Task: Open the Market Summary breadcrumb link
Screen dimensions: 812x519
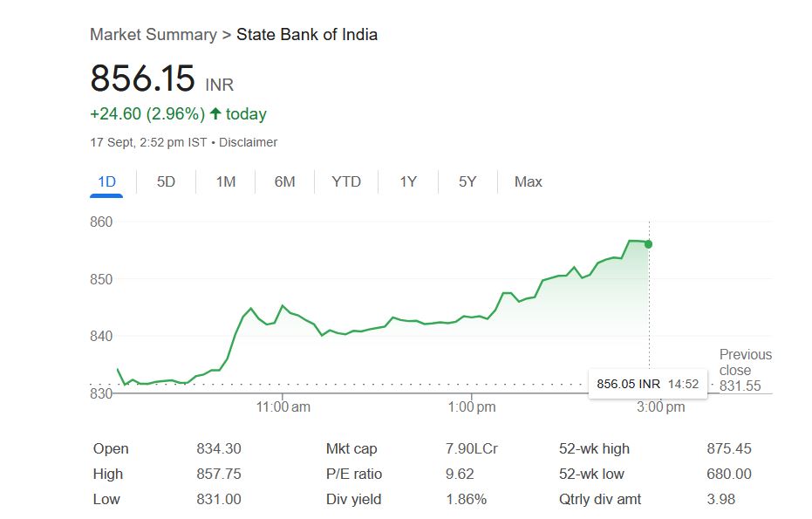Action: coord(154,35)
